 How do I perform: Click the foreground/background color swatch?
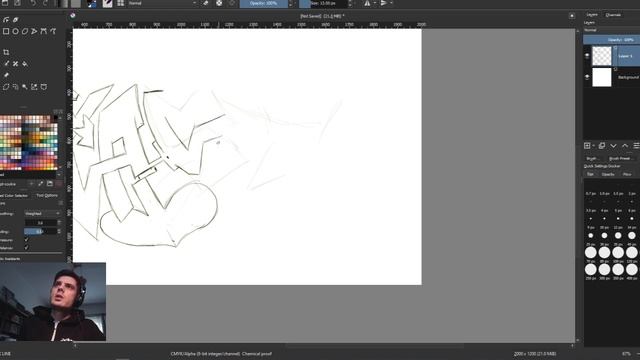[x=92, y=3]
